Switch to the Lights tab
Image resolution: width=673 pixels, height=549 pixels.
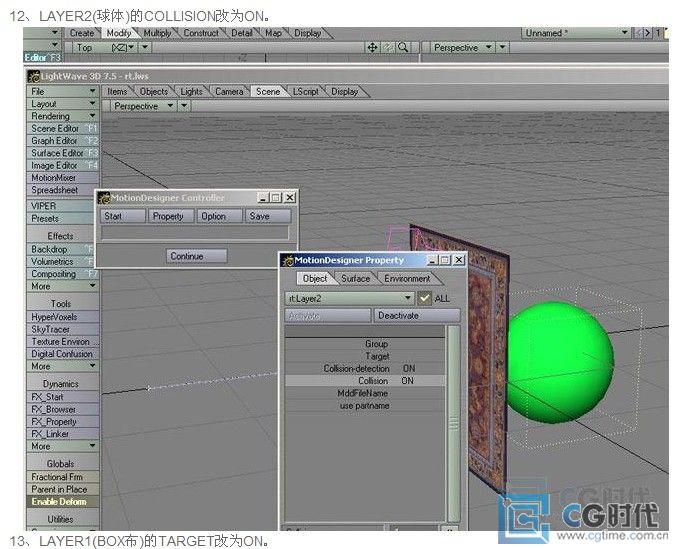[x=191, y=91]
